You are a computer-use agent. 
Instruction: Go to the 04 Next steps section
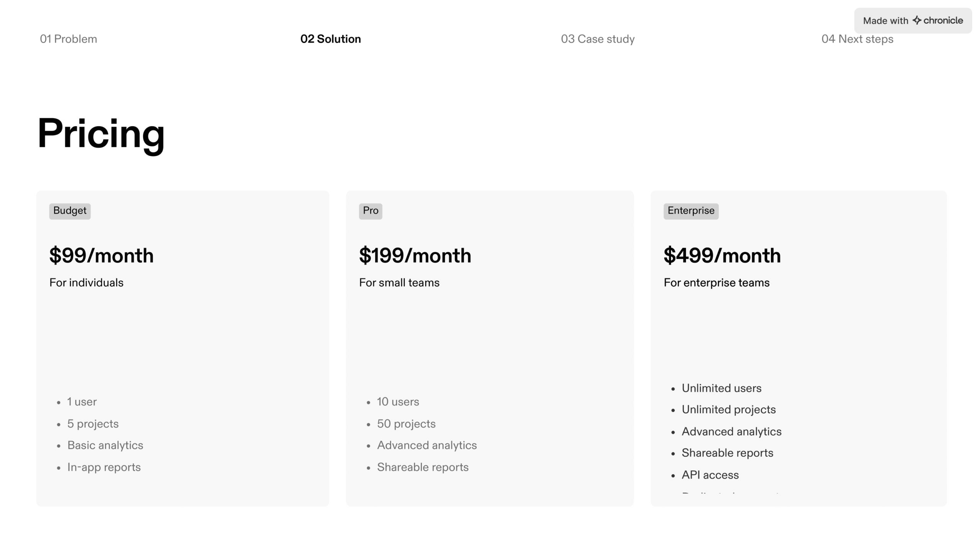857,39
